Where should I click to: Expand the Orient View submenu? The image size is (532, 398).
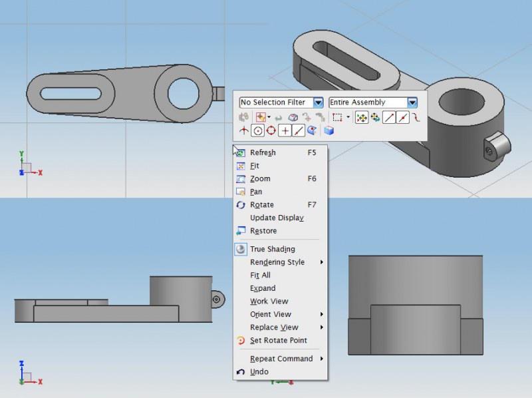tap(271, 314)
